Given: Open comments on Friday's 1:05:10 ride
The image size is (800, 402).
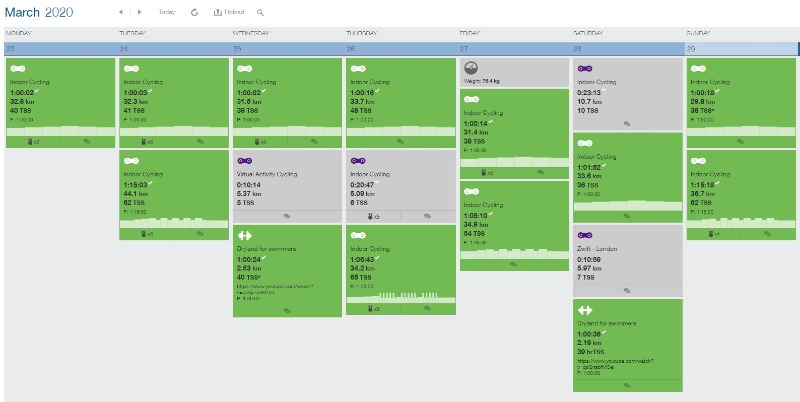Looking at the screenshot, I should [x=514, y=265].
